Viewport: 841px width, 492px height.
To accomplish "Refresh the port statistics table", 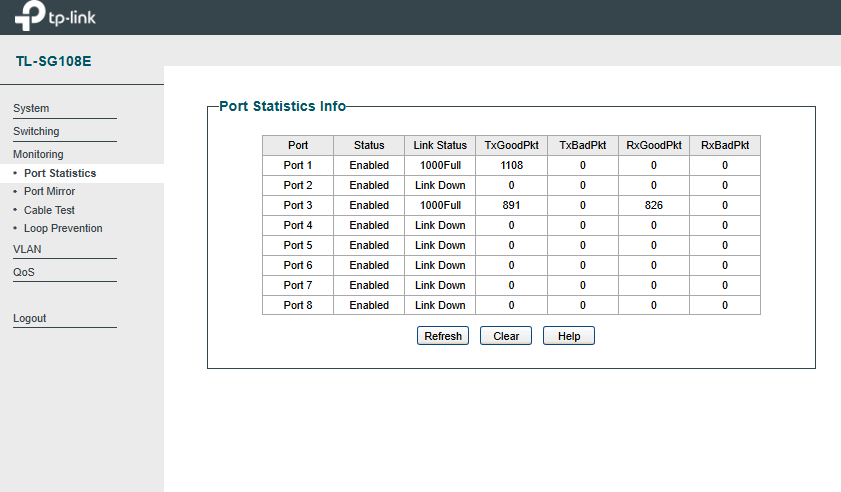I will (x=443, y=336).
